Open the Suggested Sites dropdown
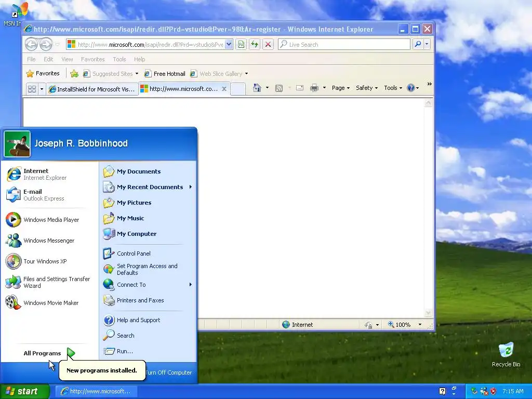 137,74
